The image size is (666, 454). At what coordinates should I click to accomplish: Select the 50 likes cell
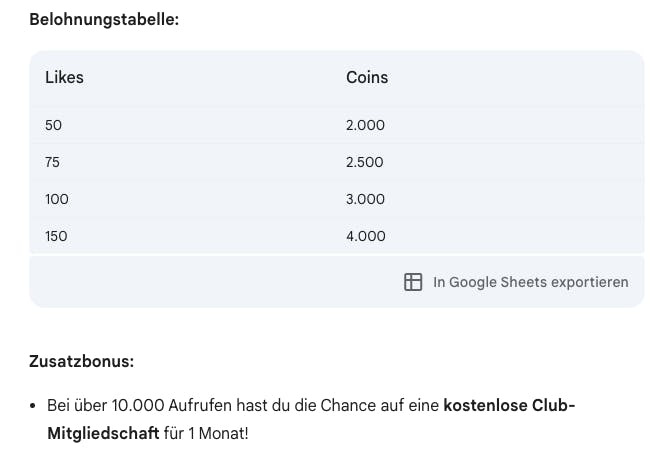(53, 125)
